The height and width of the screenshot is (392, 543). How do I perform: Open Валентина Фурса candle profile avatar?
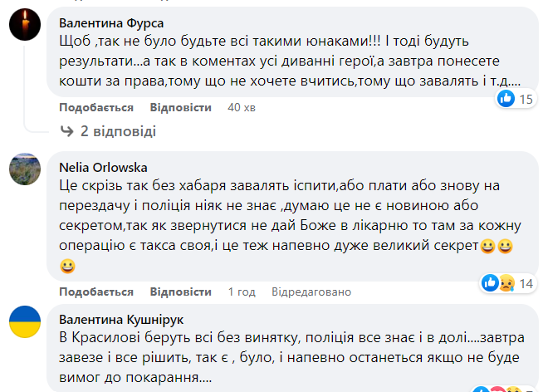pyautogui.click(x=26, y=28)
